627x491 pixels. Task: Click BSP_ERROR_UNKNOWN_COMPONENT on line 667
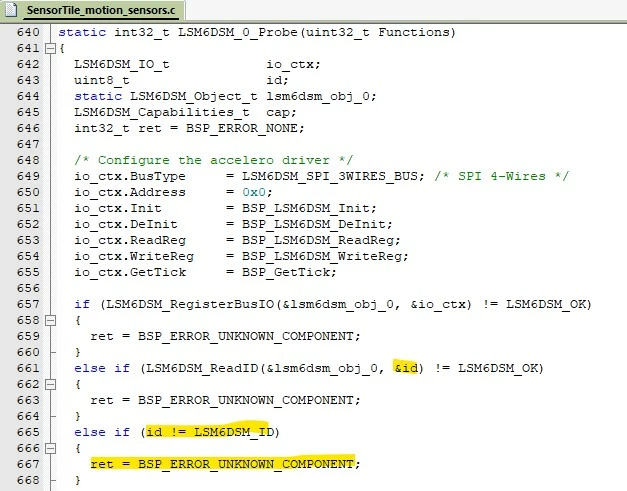coord(246,464)
